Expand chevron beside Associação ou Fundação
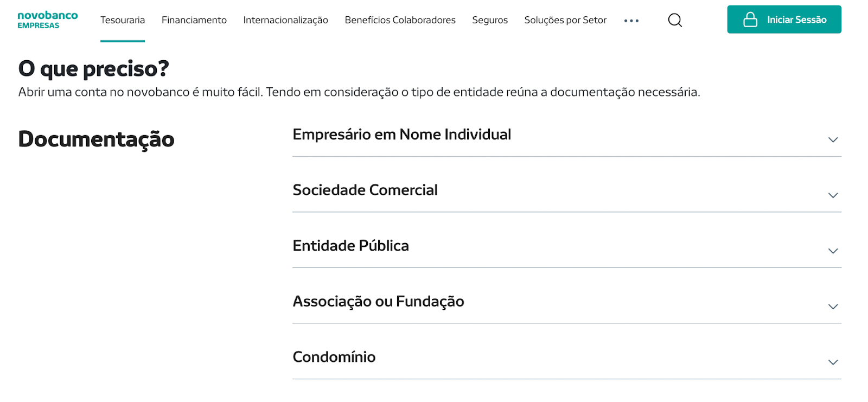This screenshot has width=868, height=402. tap(833, 307)
